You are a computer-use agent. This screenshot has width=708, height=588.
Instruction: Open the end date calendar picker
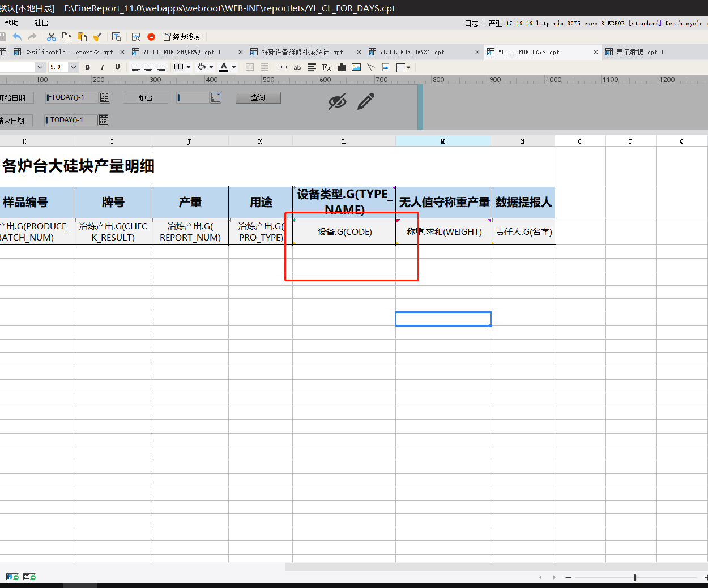[103, 120]
